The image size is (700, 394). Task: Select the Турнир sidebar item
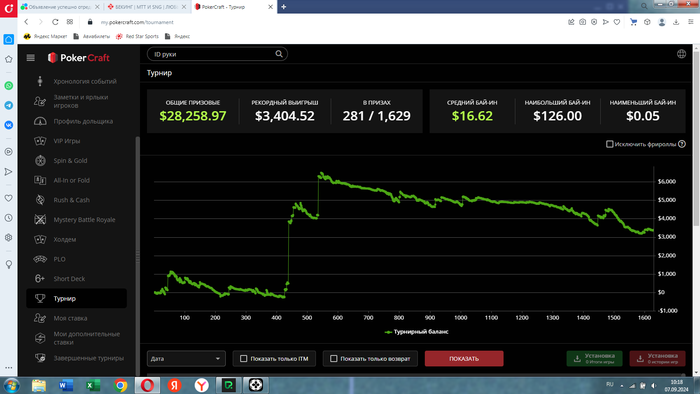(76, 299)
